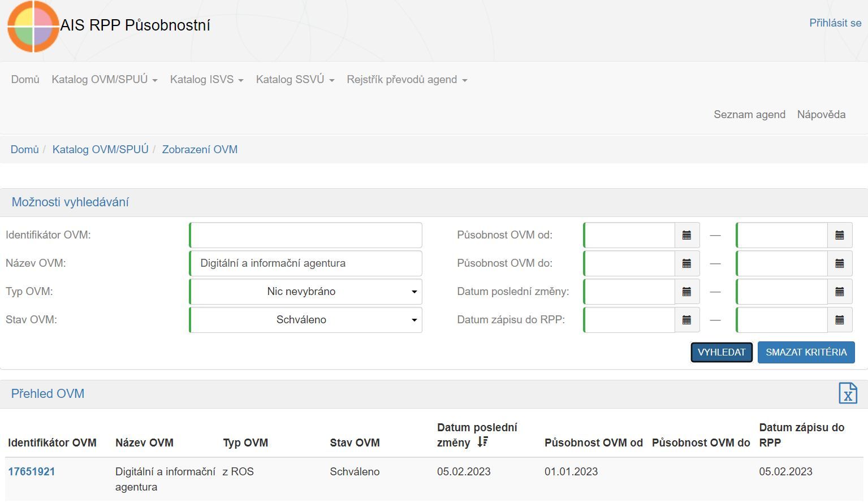Viewport: 868px width, 503px height.
Task: Sort table by Název OVM column header
Action: [x=144, y=443]
